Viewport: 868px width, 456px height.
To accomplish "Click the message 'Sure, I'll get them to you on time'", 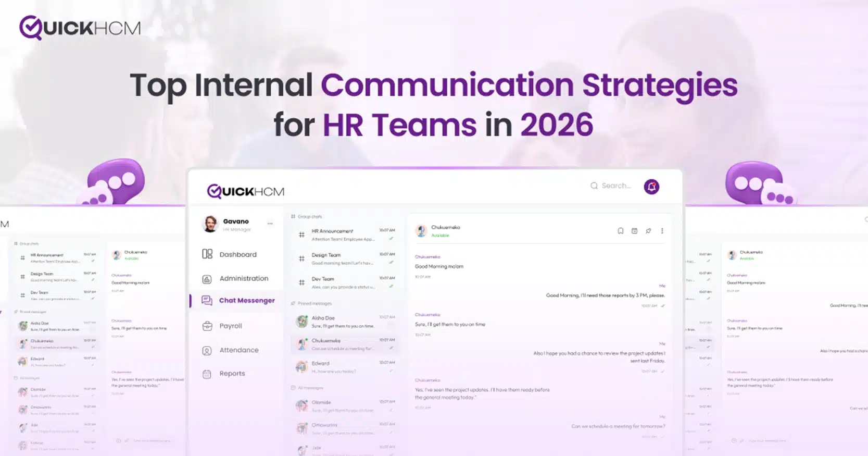I will (x=450, y=324).
